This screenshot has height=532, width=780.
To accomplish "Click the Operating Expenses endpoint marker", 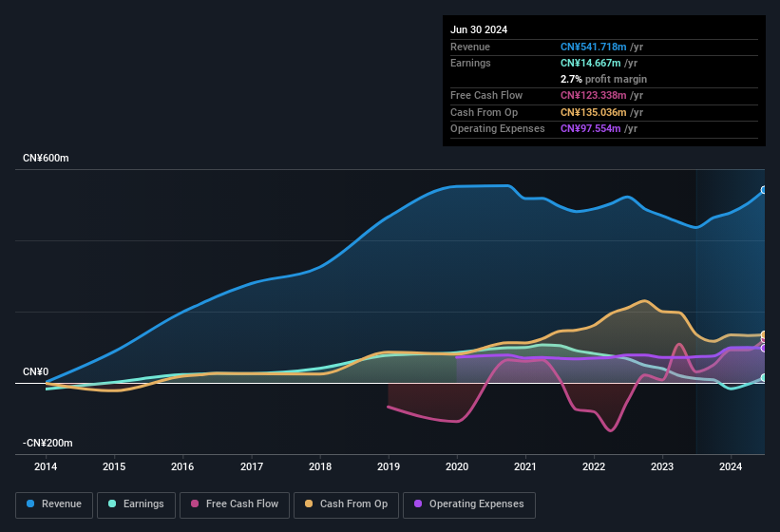I will tap(764, 348).
